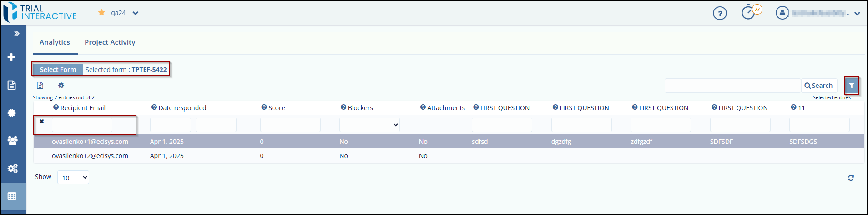Expand the qa24 project dropdown

pyautogui.click(x=135, y=13)
